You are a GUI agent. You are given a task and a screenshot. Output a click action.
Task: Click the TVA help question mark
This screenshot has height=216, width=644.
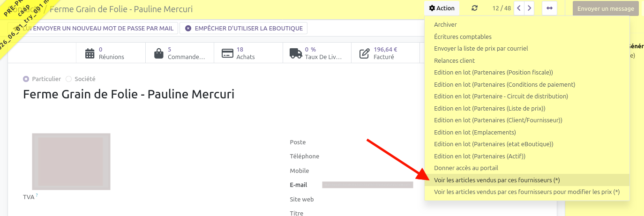point(37,195)
